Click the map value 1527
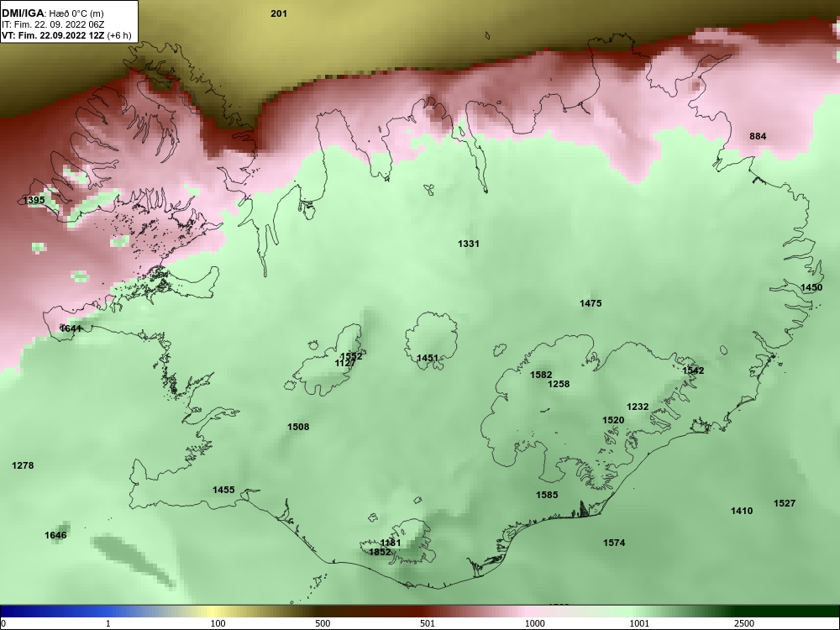Screen dimensions: 840x630 click(785, 503)
